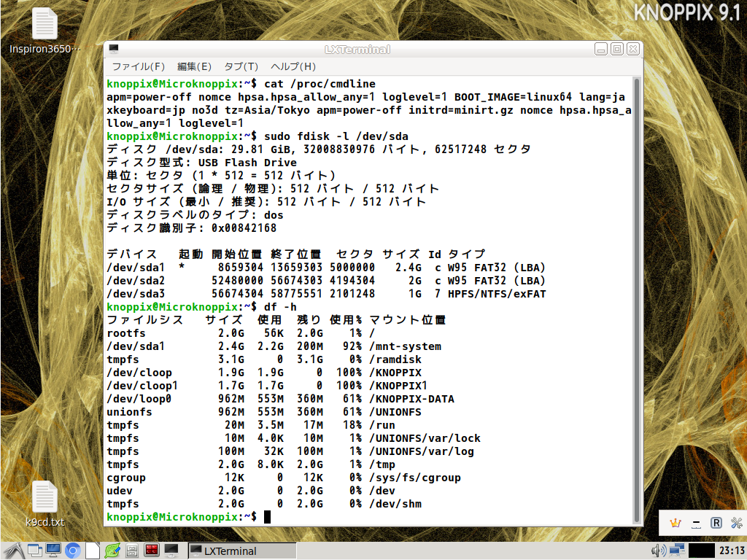Select the k9cd.txt desktop file icon
This screenshot has width=747, height=560.
tap(44, 504)
